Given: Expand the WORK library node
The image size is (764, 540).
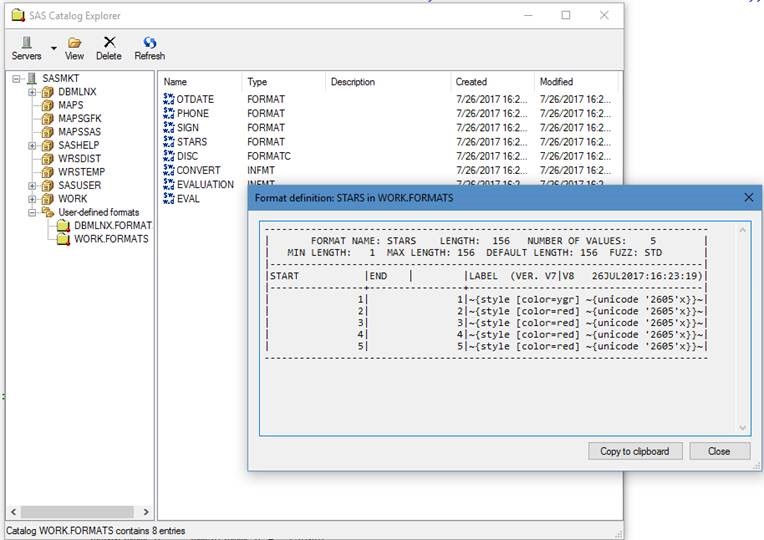Looking at the screenshot, I should click(32, 199).
